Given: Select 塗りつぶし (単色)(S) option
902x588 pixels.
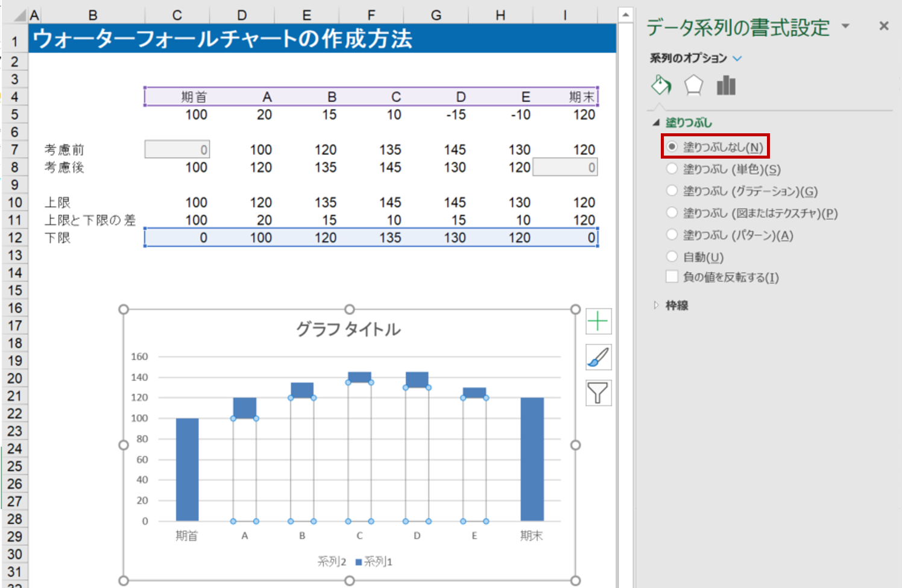Looking at the screenshot, I should click(672, 169).
